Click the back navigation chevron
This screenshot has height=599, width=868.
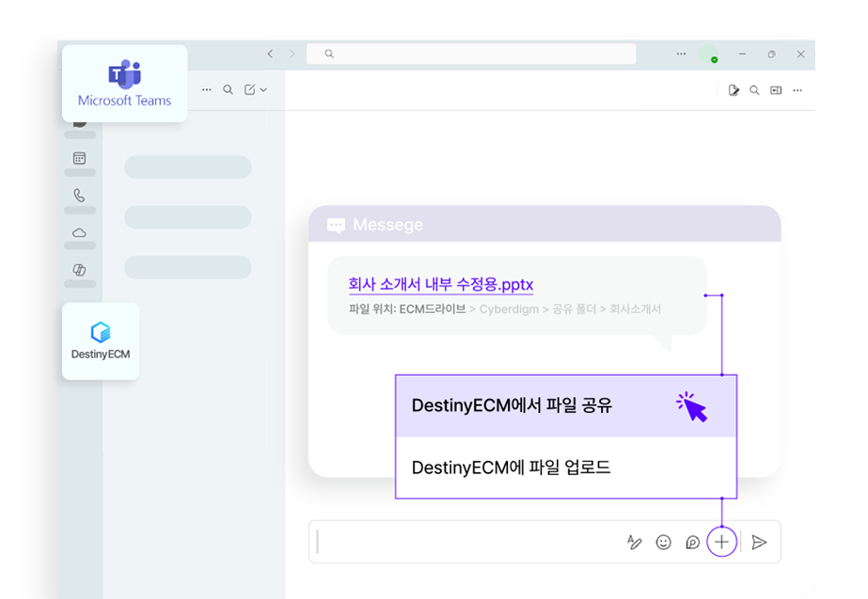270,55
